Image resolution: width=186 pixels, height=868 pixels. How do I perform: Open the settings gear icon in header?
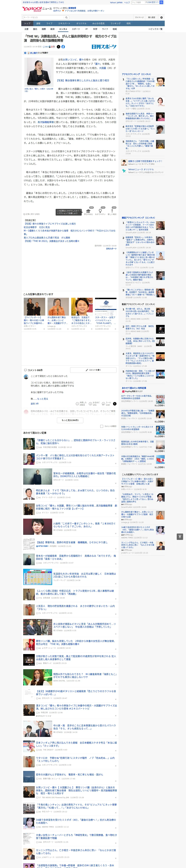161,17
